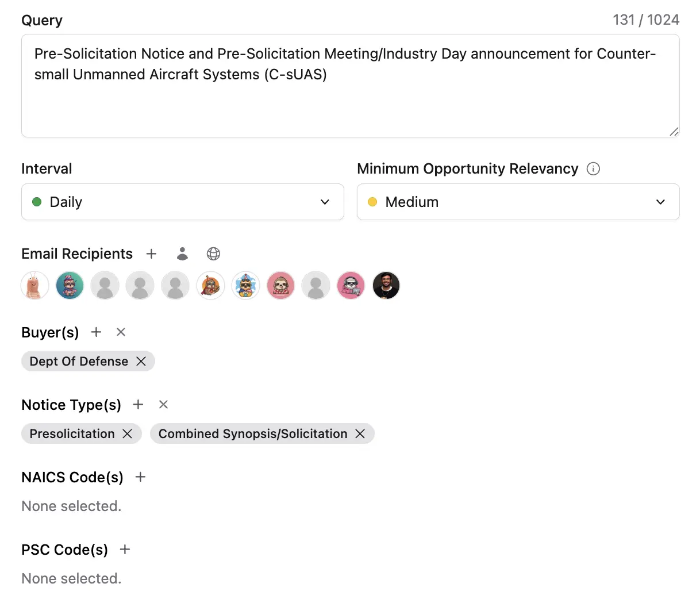Open the info tooltip for Minimum Opportunity Relevancy
The width and height of the screenshot is (700, 599).
click(x=594, y=168)
